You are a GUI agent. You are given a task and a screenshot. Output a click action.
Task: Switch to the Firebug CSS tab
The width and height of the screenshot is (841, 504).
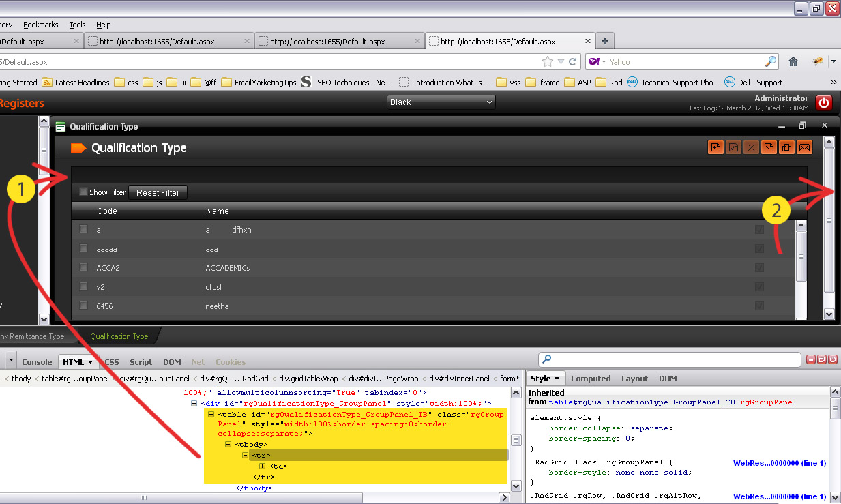(x=111, y=362)
